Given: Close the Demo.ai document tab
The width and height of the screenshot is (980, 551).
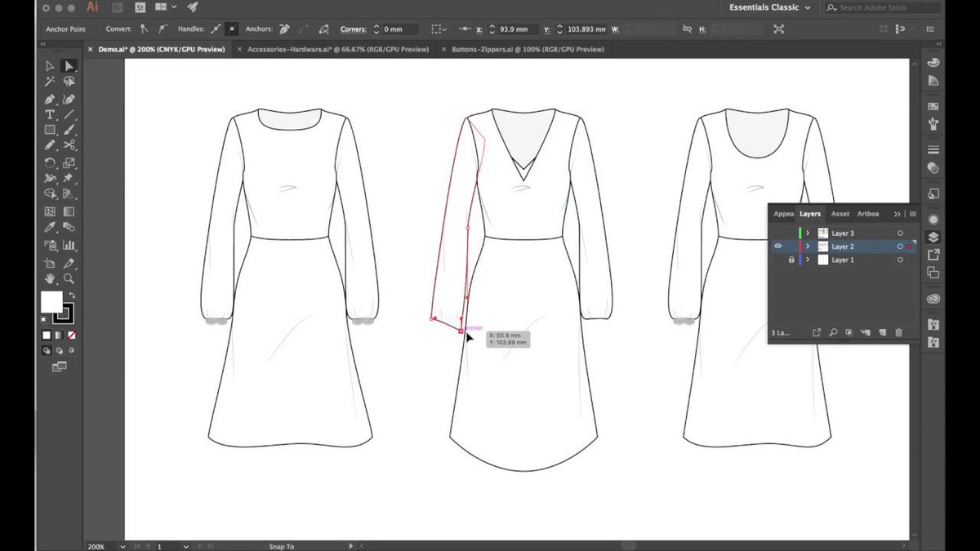Looking at the screenshot, I should pos(91,49).
